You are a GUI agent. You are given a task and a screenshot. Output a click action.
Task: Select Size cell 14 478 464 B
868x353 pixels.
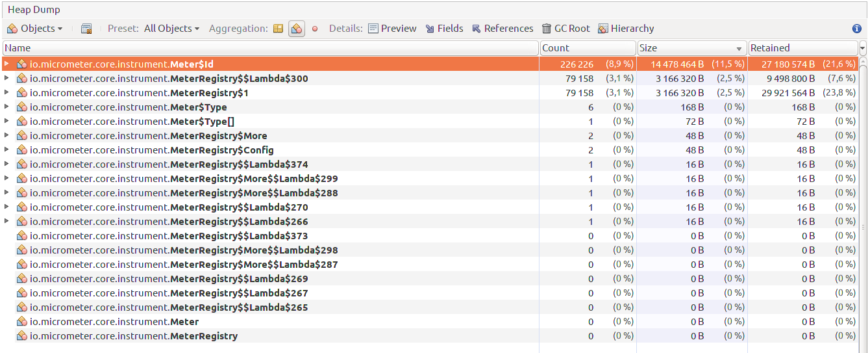(x=673, y=64)
